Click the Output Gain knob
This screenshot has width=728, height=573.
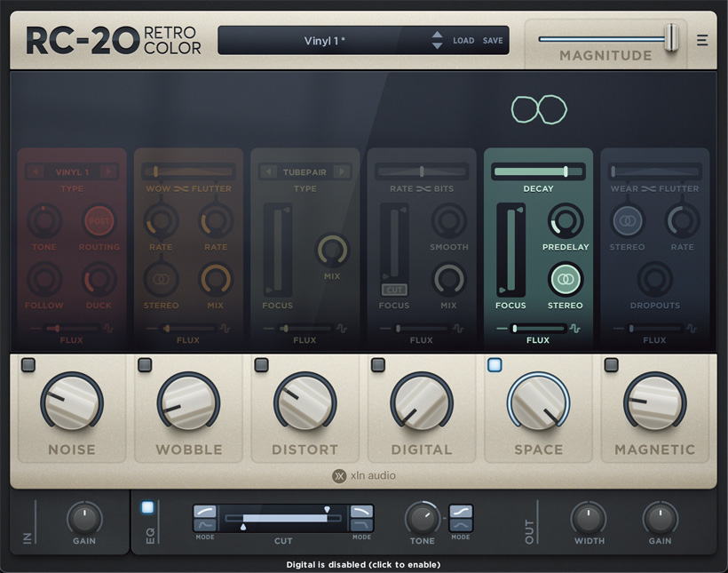tap(660, 518)
